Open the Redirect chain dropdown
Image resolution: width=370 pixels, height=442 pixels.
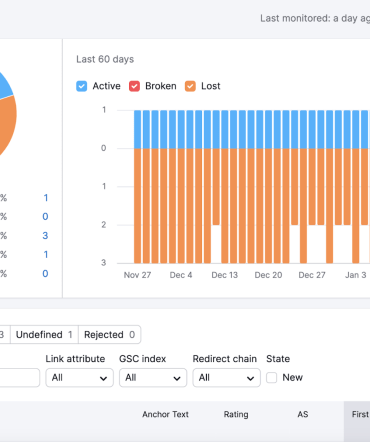click(227, 378)
